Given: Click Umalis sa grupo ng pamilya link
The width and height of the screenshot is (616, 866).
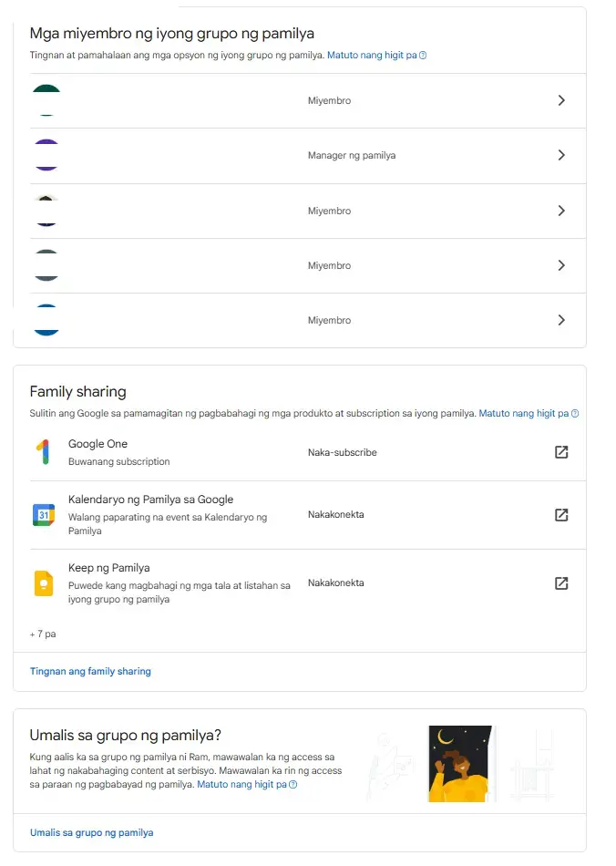Looking at the screenshot, I should (92, 832).
